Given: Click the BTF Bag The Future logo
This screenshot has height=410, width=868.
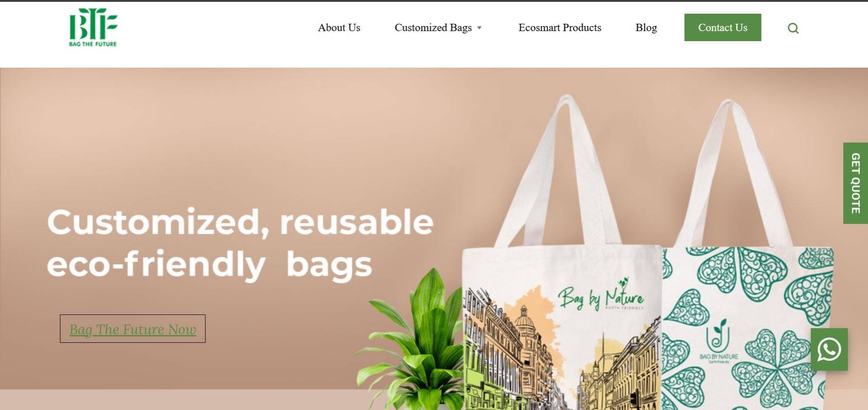Looking at the screenshot, I should click(x=93, y=27).
